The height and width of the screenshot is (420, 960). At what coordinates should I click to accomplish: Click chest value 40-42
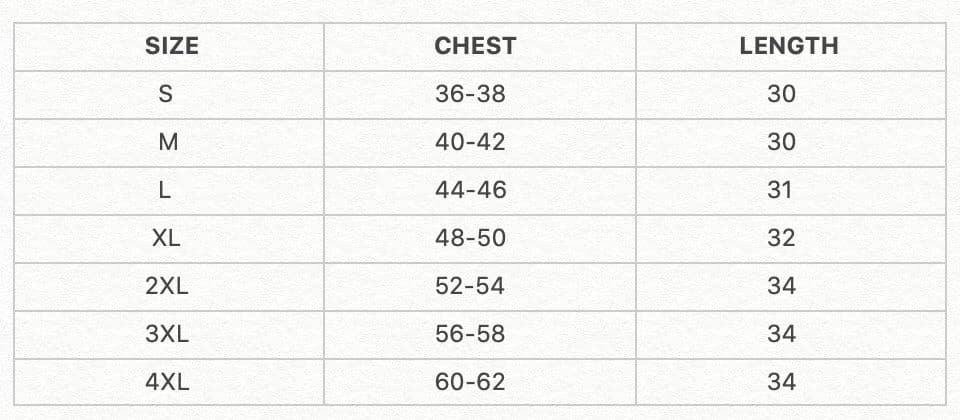tap(470, 142)
